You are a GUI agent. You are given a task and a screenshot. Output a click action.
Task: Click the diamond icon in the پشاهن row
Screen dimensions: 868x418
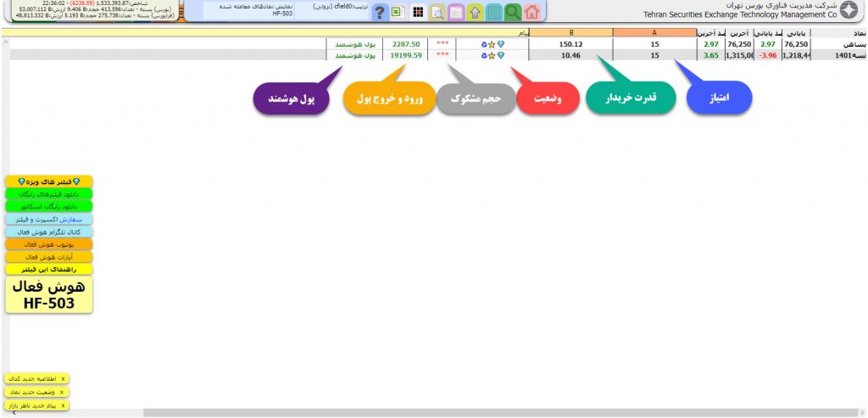click(x=501, y=44)
